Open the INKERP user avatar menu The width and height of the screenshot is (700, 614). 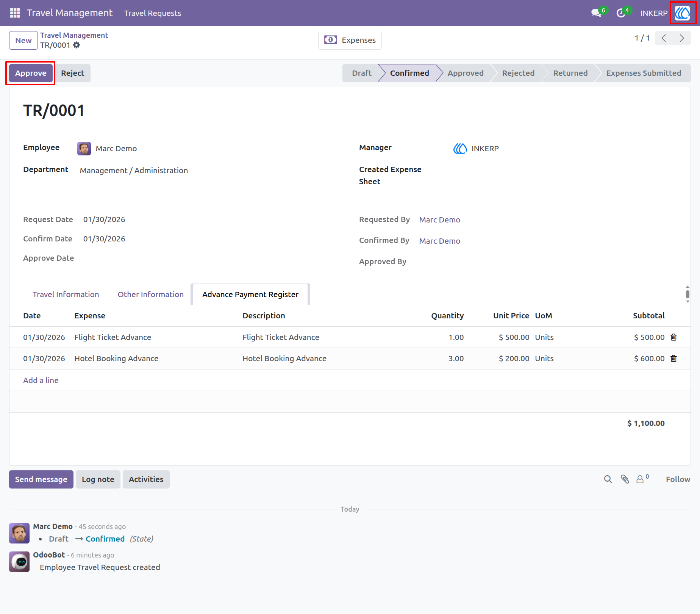[683, 13]
